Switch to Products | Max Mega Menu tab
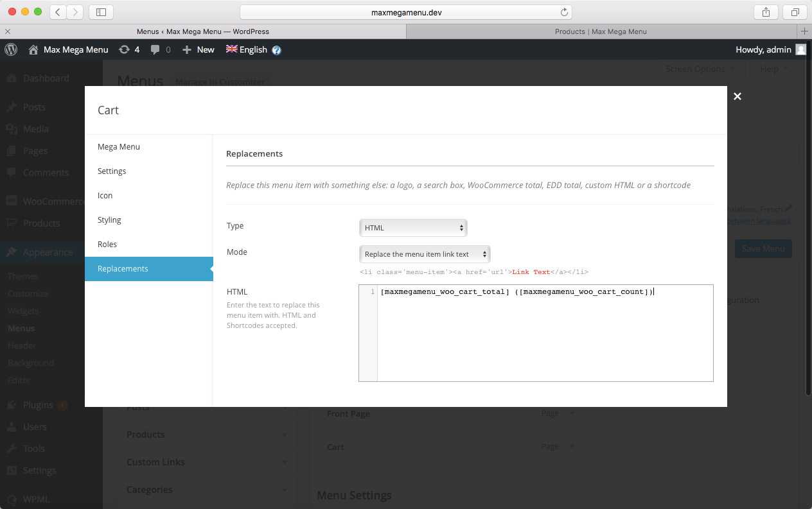The width and height of the screenshot is (812, 509). [x=601, y=31]
